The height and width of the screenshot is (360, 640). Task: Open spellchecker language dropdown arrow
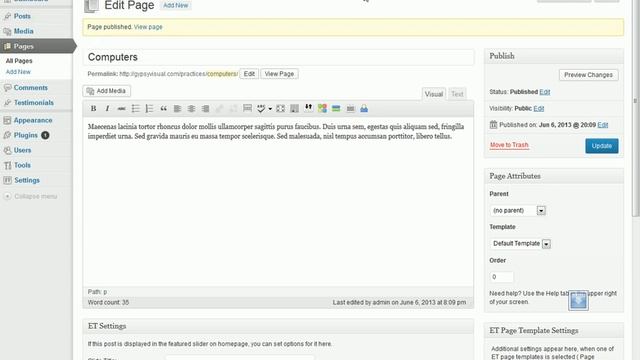(x=270, y=109)
